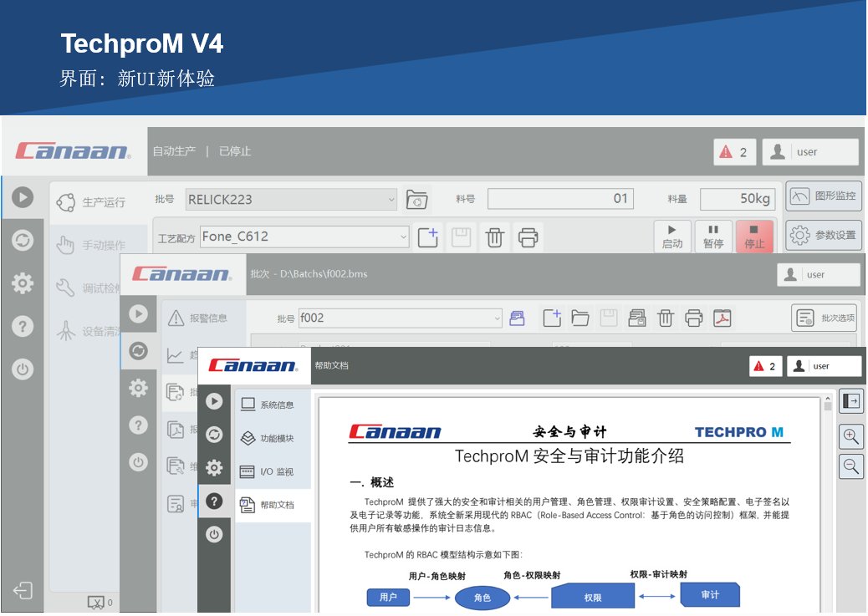Expand the f002 batch dropdown
This screenshot has height=616, width=868.
coord(497,318)
